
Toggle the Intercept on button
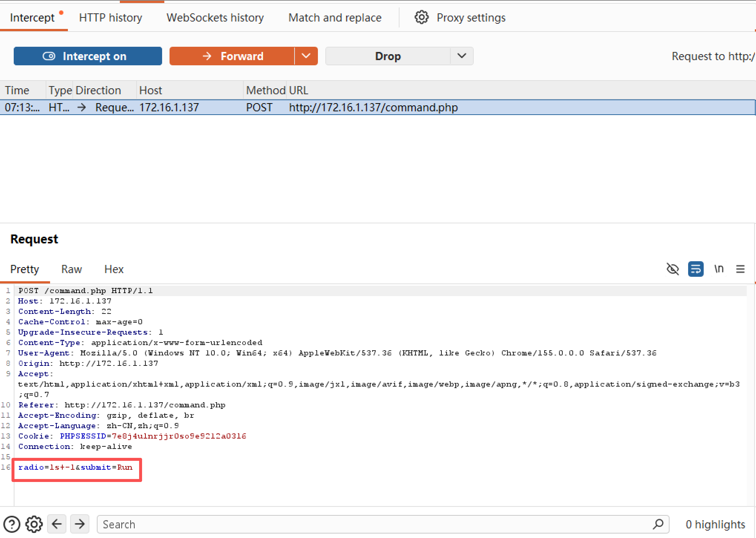coord(88,56)
